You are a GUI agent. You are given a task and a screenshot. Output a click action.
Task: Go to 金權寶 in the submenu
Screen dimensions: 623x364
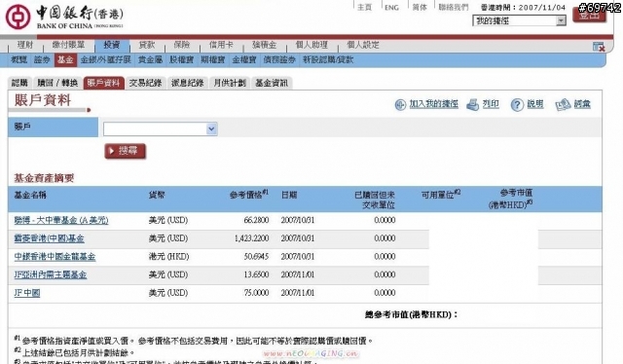[244, 59]
